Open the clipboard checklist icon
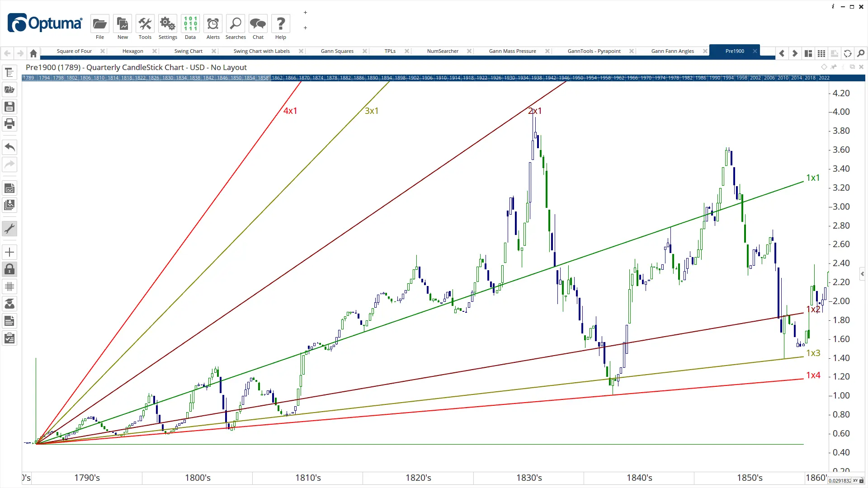The width and height of the screenshot is (868, 488). point(9,338)
